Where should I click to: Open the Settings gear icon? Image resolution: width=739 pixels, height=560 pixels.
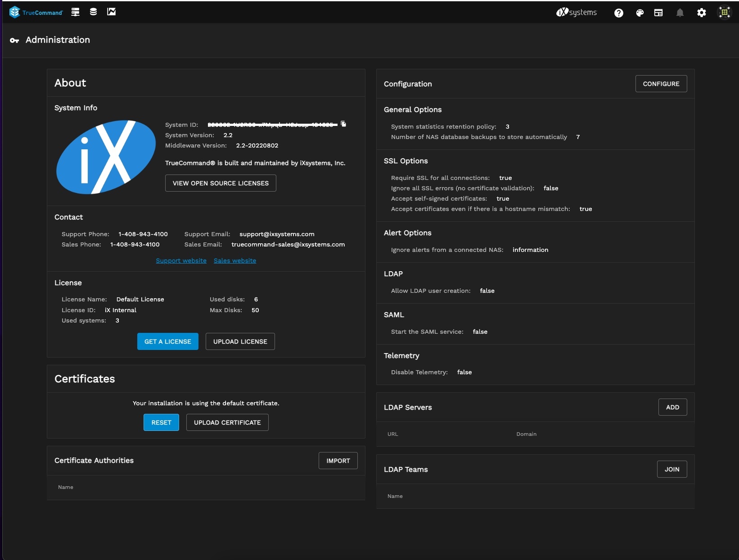click(x=702, y=13)
